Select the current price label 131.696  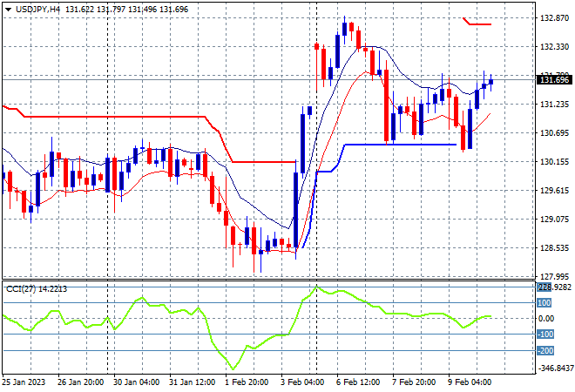(x=554, y=80)
